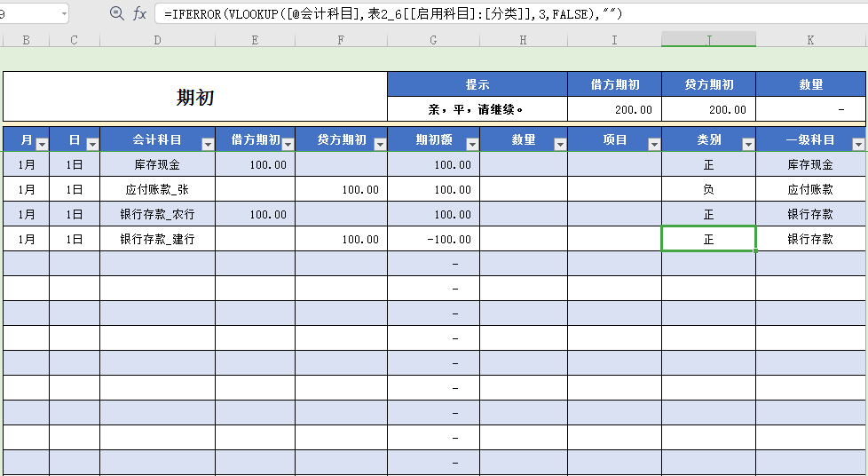Screen dimensions: 868x476
Task: Select column J header
Action: pos(708,39)
